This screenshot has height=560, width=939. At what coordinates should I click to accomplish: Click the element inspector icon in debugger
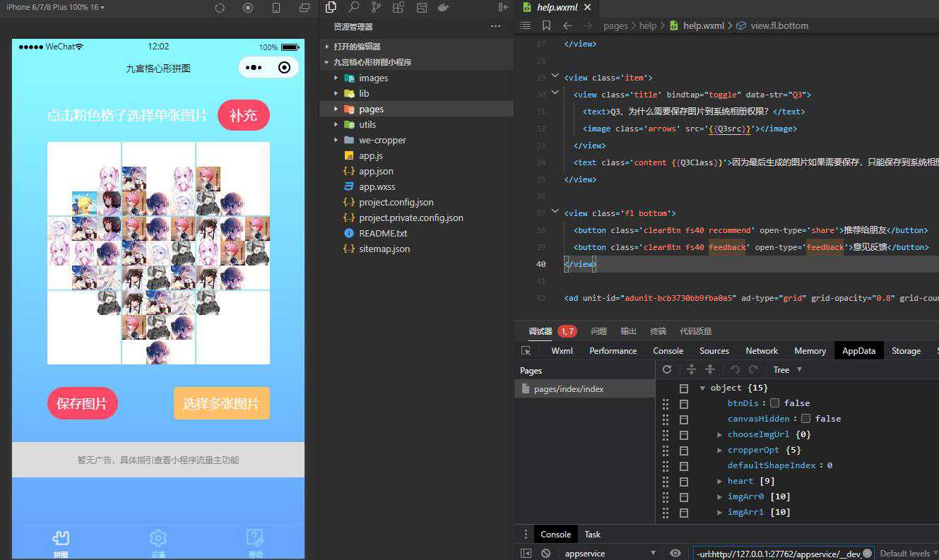click(526, 351)
